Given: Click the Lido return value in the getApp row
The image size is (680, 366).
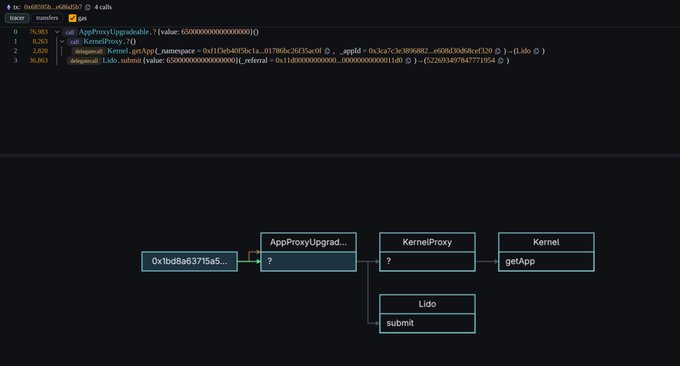Looking at the screenshot, I should pos(523,51).
